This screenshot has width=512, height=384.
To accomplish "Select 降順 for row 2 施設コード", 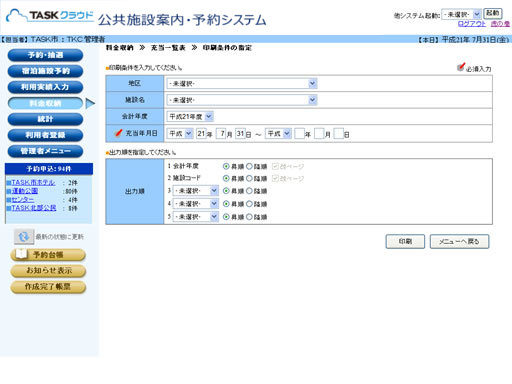I will (x=249, y=178).
